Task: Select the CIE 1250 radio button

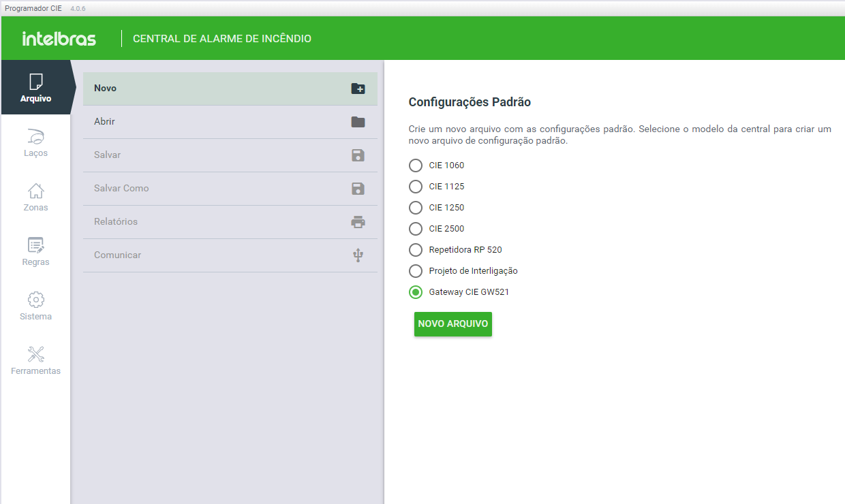Action: coord(416,208)
